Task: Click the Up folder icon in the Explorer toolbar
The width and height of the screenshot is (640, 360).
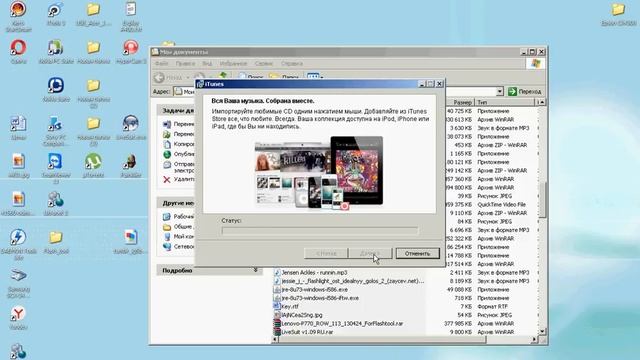Action: [x=223, y=76]
